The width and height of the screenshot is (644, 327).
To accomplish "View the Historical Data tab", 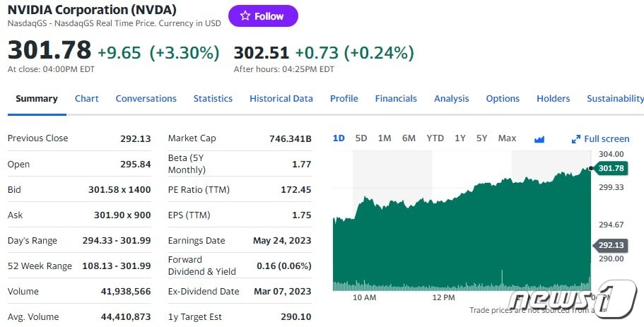I will click(281, 99).
